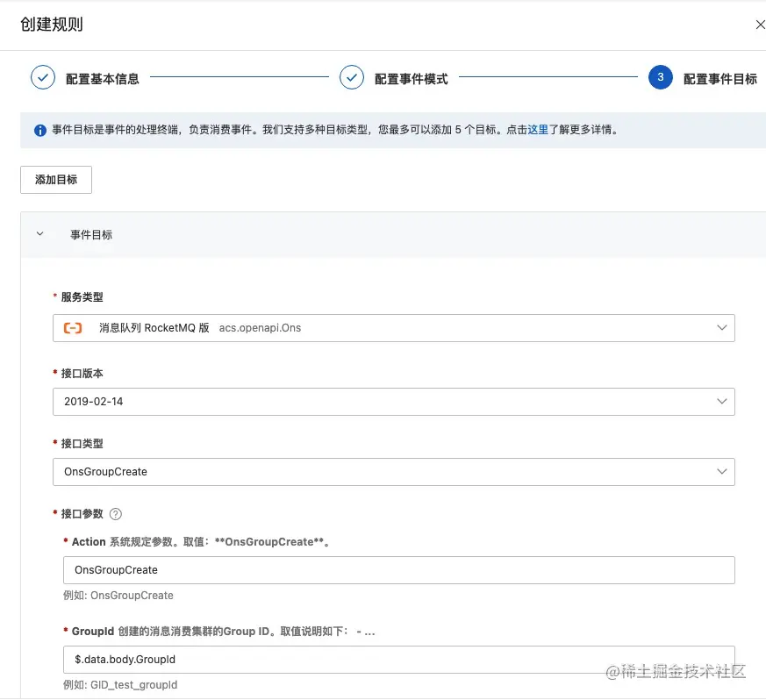
Task: Focus the GroupId input field
Action: [399, 660]
